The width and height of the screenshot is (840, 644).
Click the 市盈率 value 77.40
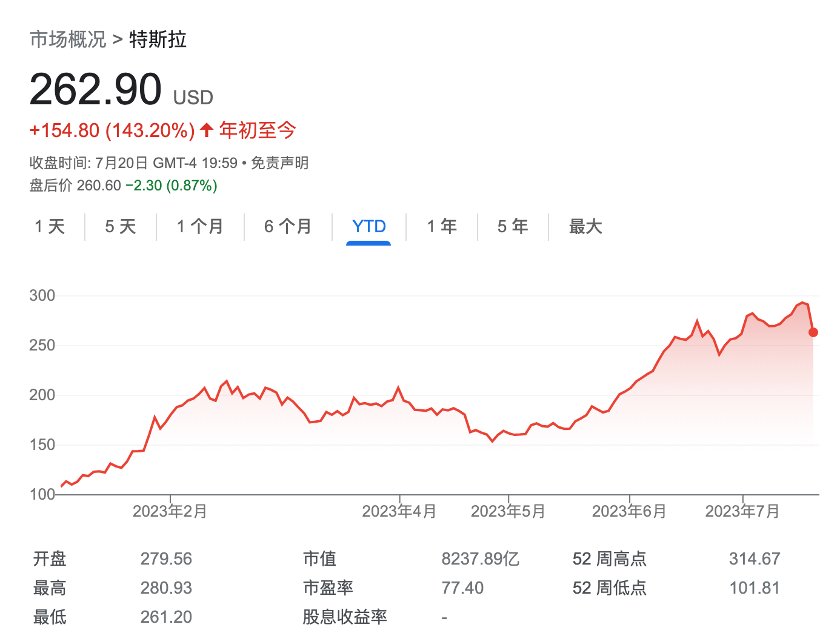[x=462, y=588]
